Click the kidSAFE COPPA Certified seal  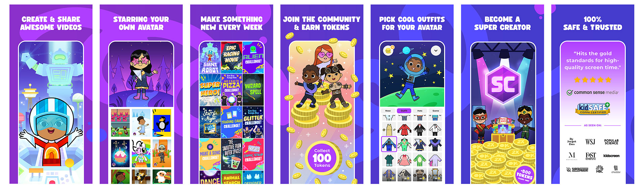tap(593, 109)
